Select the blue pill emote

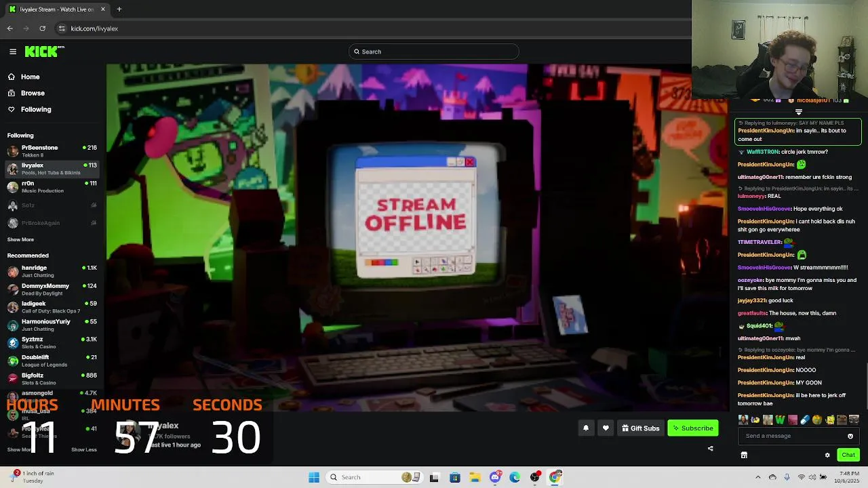click(804, 420)
